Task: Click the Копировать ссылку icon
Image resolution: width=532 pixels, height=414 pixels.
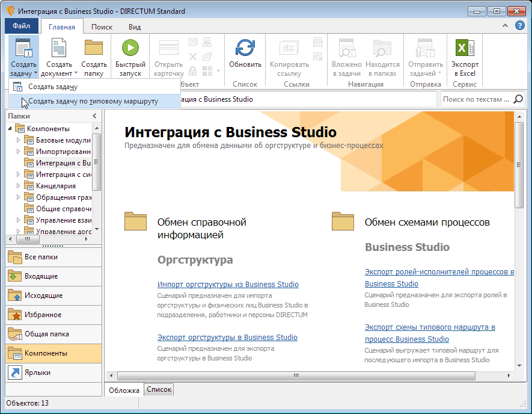Action: (x=289, y=48)
